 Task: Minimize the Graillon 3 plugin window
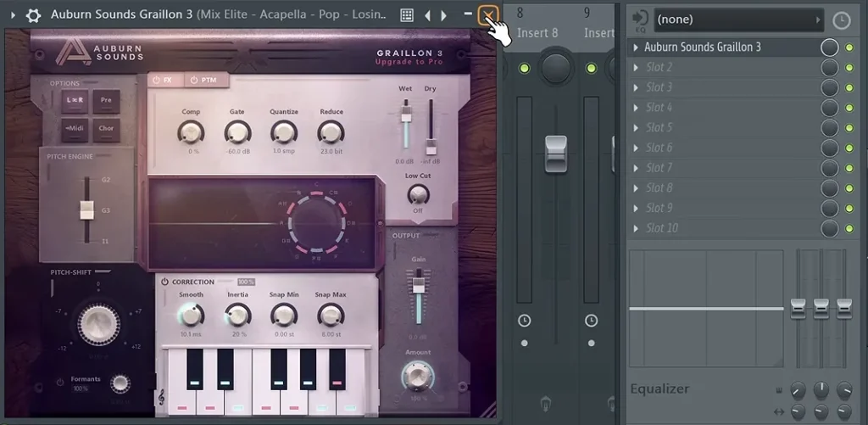[468, 14]
